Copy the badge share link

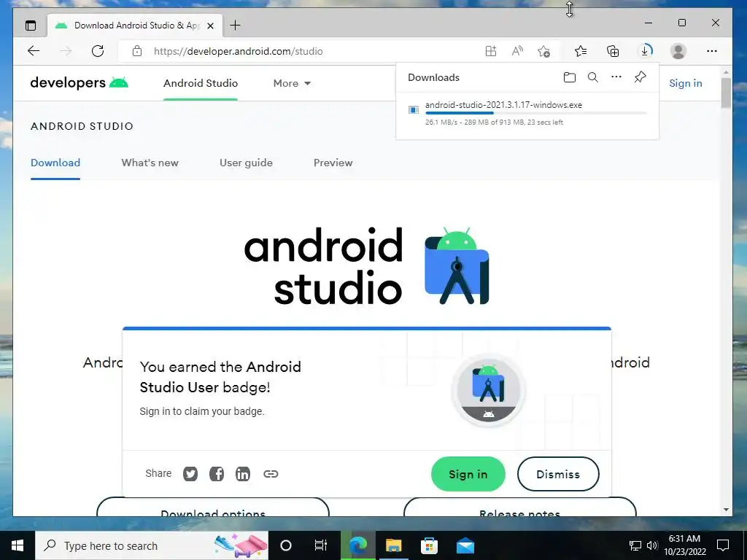coord(271,474)
